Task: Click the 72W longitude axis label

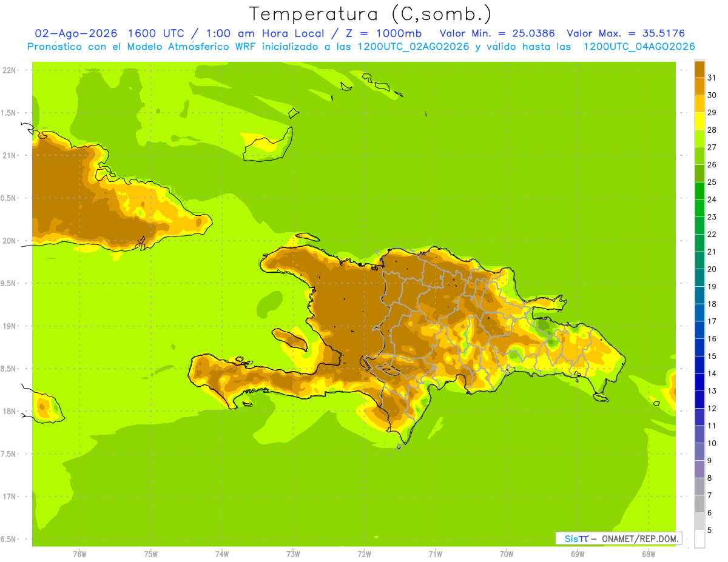Action: [x=364, y=554]
